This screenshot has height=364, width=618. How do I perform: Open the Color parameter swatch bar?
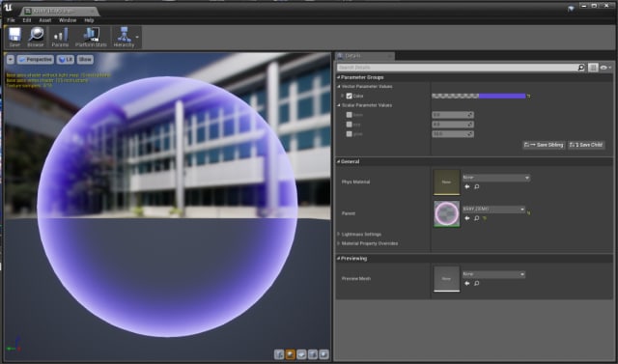(479, 97)
